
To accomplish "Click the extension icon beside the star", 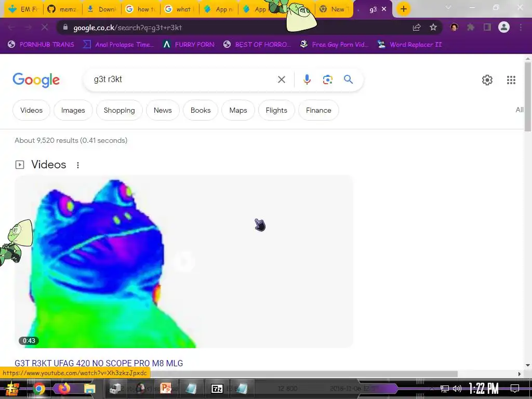I will point(454,28).
